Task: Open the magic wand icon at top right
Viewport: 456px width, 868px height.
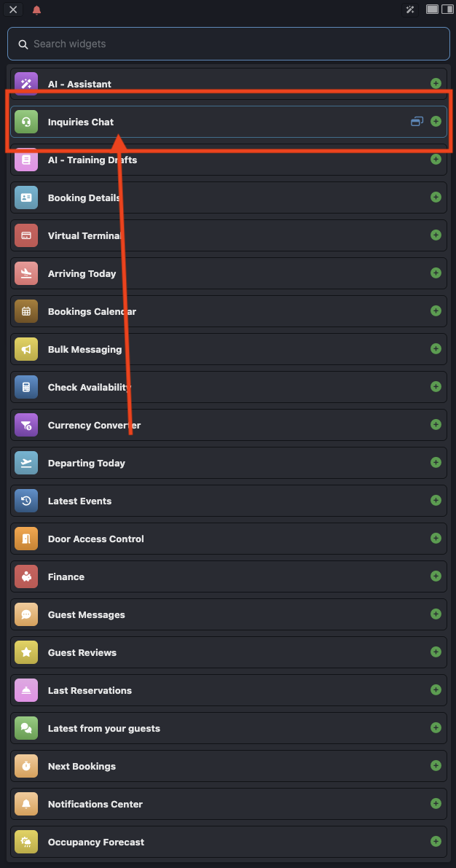Action: tap(410, 9)
